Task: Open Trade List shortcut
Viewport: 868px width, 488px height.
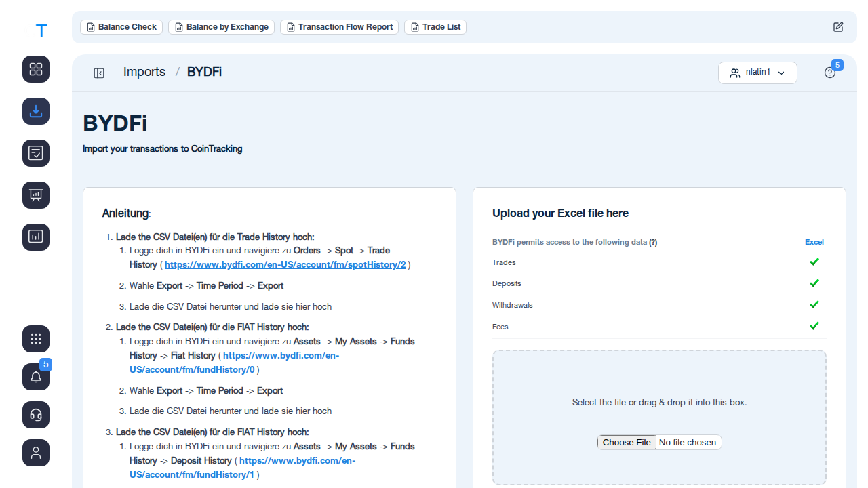Action: pos(435,27)
